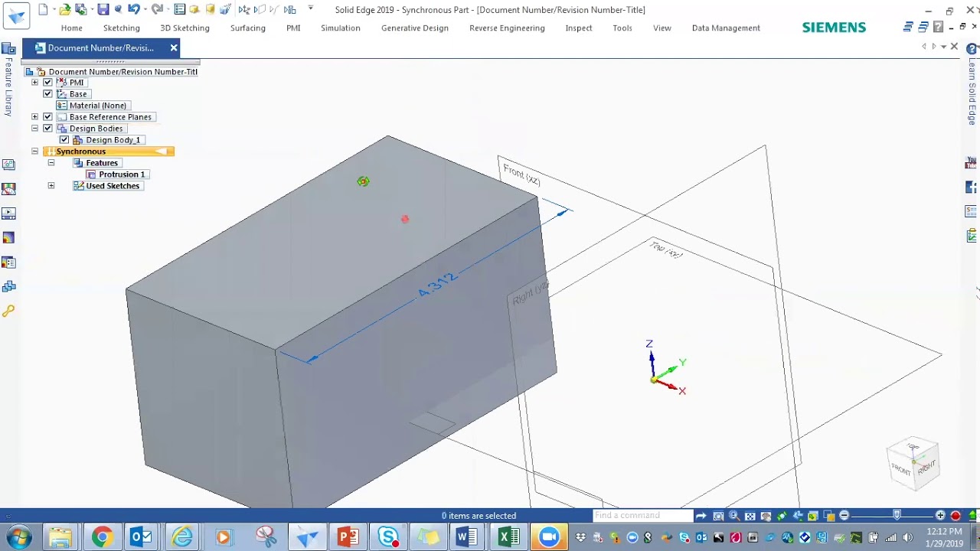Click the Open file folder icon

tap(65, 10)
